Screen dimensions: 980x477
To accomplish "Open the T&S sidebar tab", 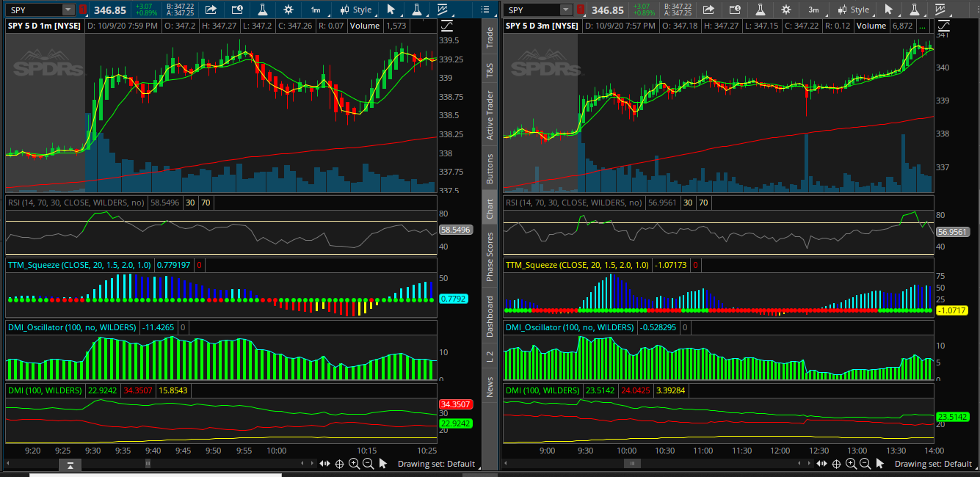I will 490,70.
